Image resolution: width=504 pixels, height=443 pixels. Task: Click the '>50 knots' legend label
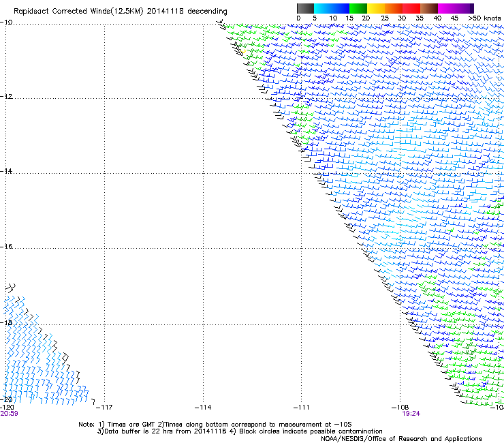(484, 18)
